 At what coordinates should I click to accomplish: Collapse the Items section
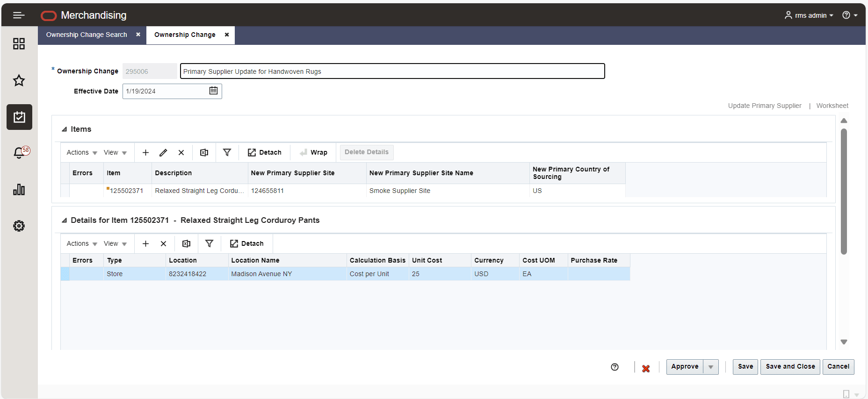[x=64, y=129]
